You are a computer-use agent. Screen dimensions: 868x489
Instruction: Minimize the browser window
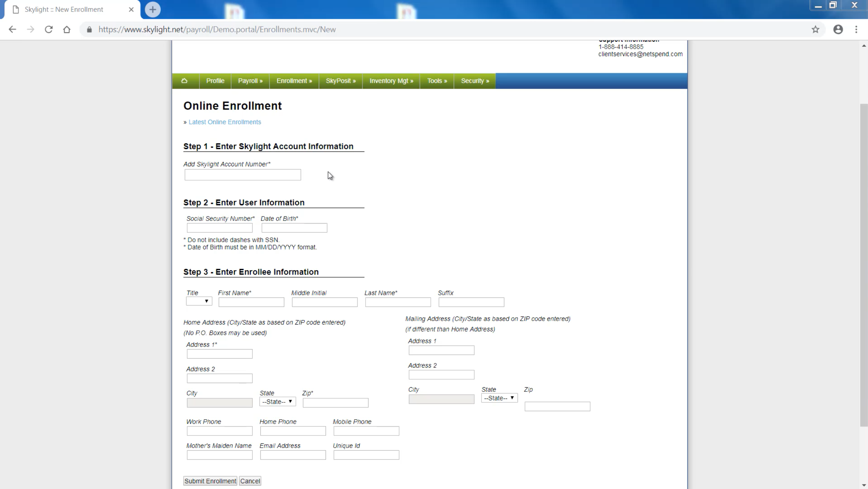click(818, 5)
